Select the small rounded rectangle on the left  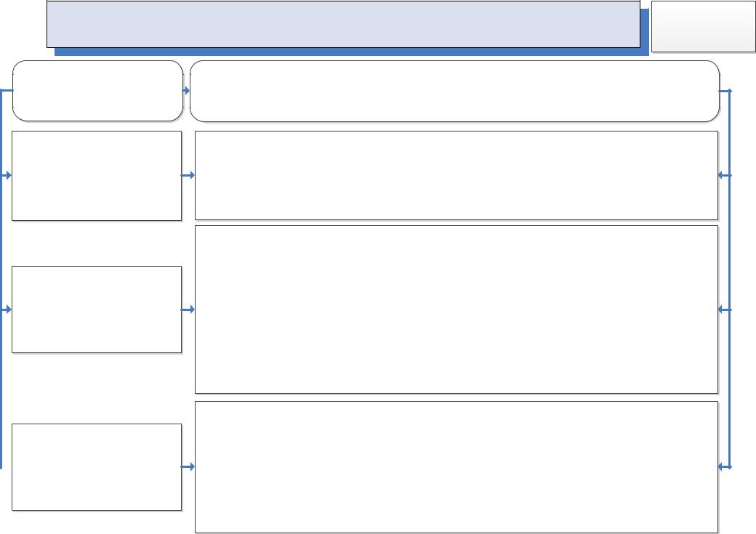(98, 91)
